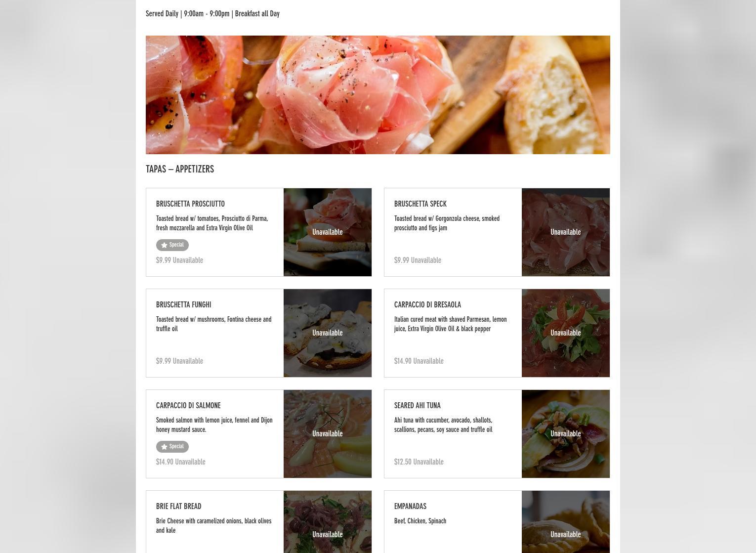Click the Special star badge on Bruschetta Prosciutto

click(x=172, y=245)
